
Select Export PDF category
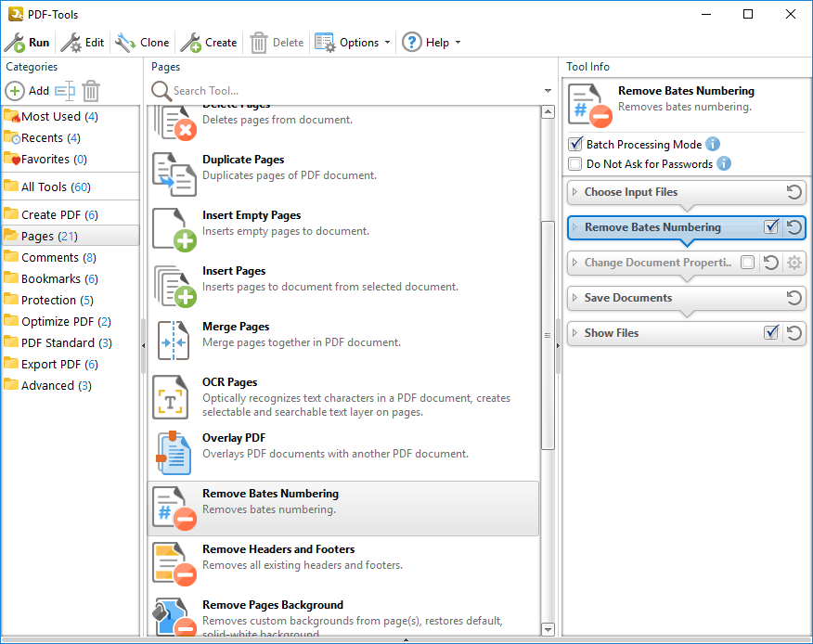click(70, 364)
